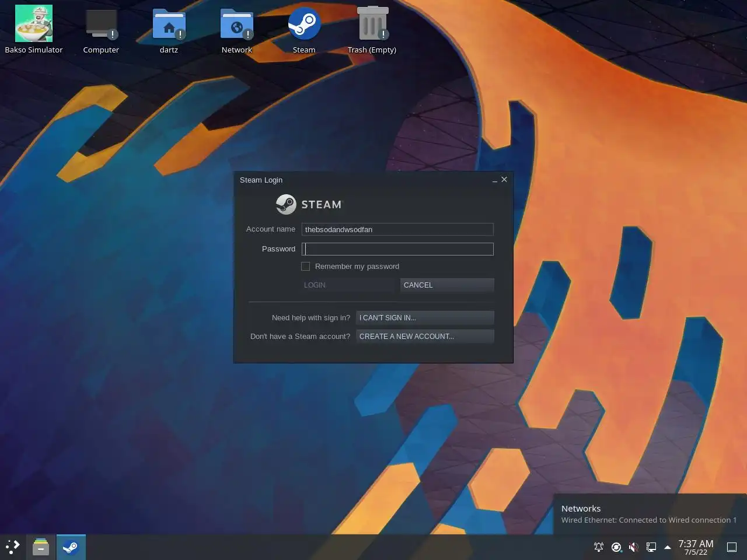
Task: Click the show desktop button in taskbar
Action: 732,547
